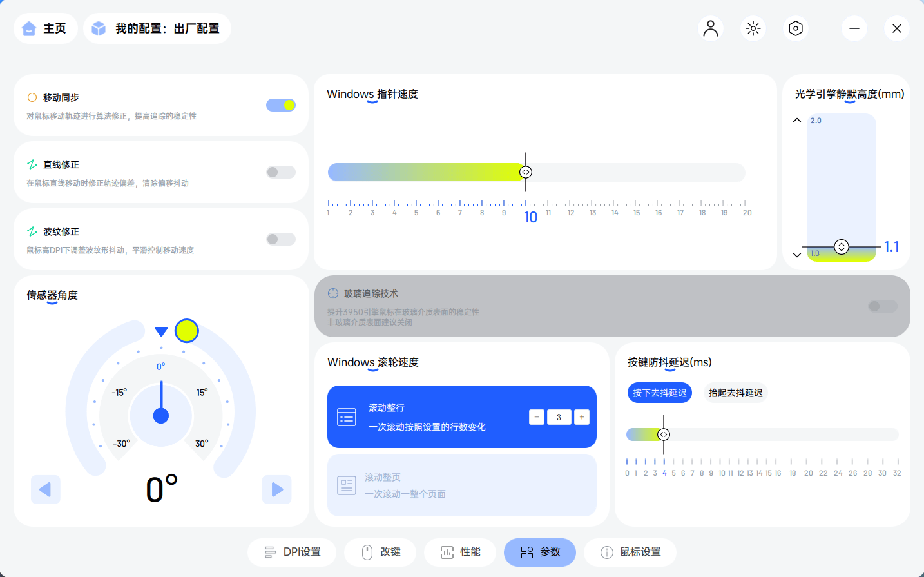Click plus to increase scroll line count
The image size is (924, 577).
[581, 416]
